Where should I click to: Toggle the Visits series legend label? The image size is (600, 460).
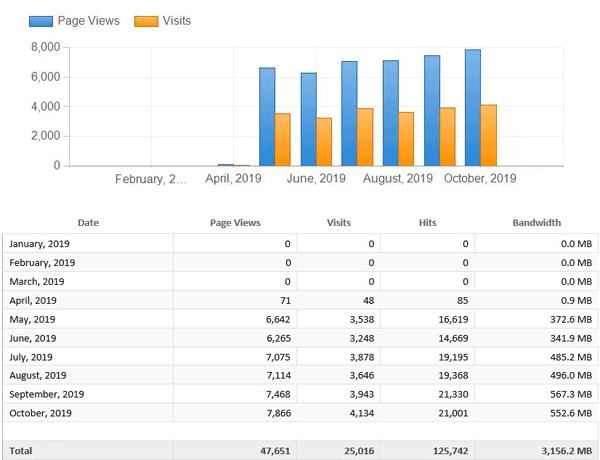click(176, 20)
